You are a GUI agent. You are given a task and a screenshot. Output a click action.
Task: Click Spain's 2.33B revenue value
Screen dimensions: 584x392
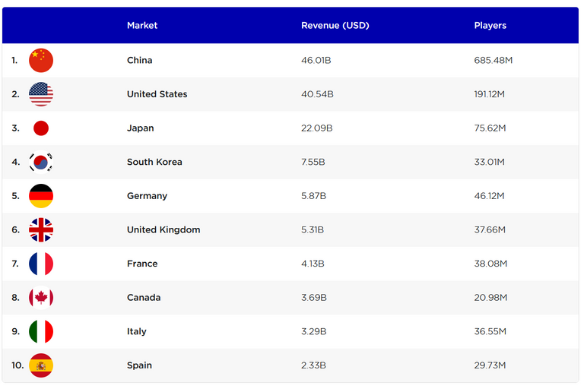(x=313, y=365)
